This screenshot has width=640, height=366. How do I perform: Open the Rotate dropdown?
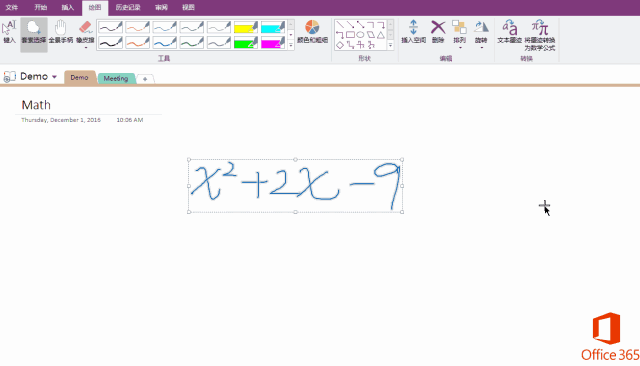(481, 34)
